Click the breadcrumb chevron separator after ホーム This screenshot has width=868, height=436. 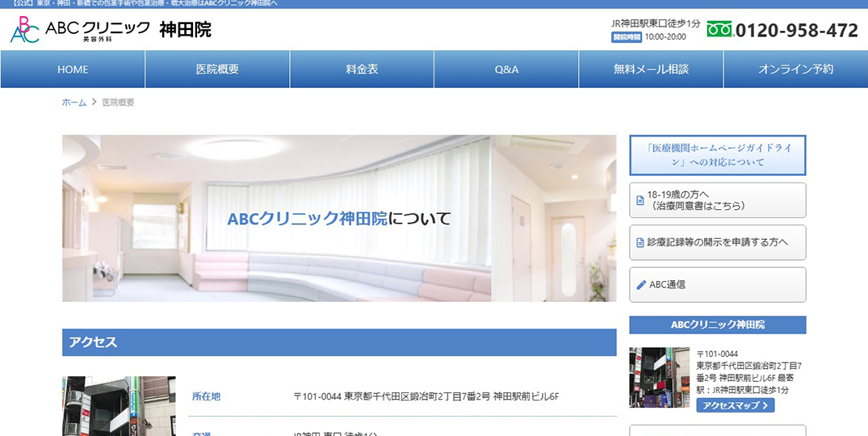coord(94,103)
